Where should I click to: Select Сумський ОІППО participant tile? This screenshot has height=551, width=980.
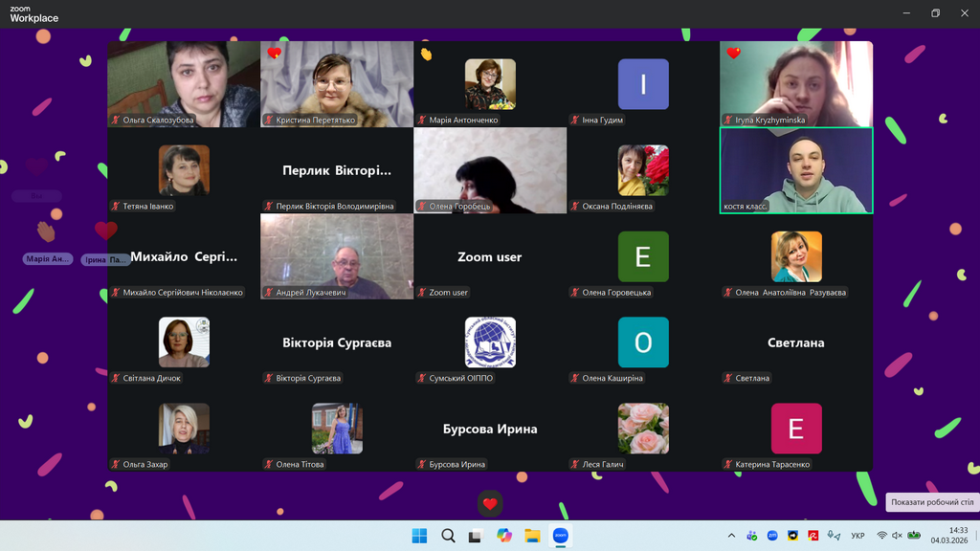tap(490, 342)
